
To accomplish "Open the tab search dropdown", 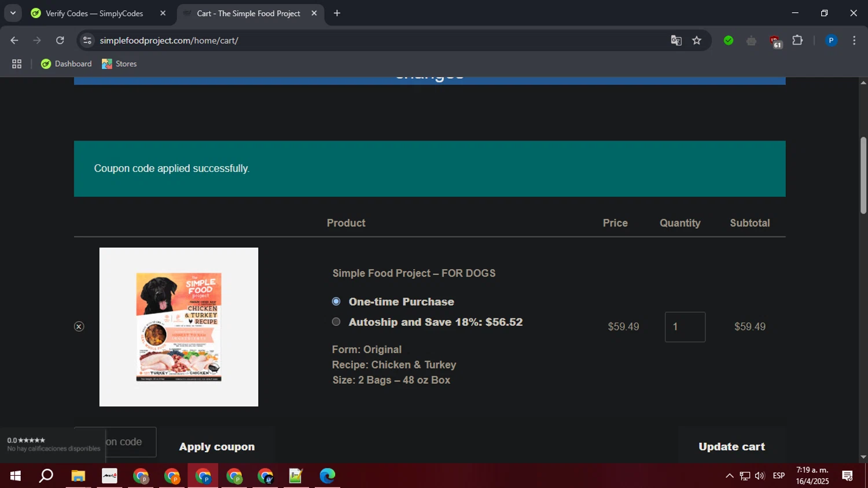I will pyautogui.click(x=13, y=13).
